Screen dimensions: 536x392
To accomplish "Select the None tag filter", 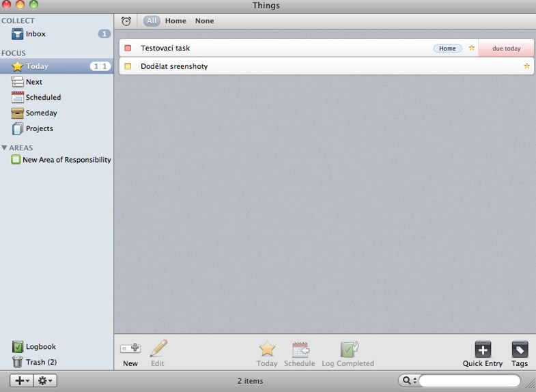I will pos(204,21).
